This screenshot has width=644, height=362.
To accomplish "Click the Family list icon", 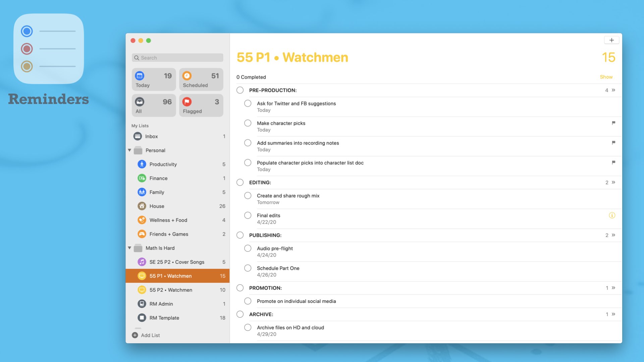I will (x=142, y=192).
